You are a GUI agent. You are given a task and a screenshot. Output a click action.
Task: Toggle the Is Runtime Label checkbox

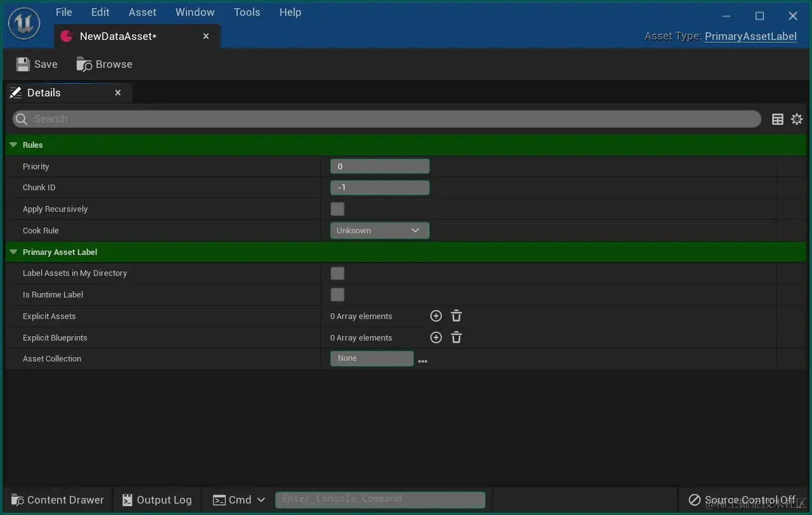pos(337,294)
